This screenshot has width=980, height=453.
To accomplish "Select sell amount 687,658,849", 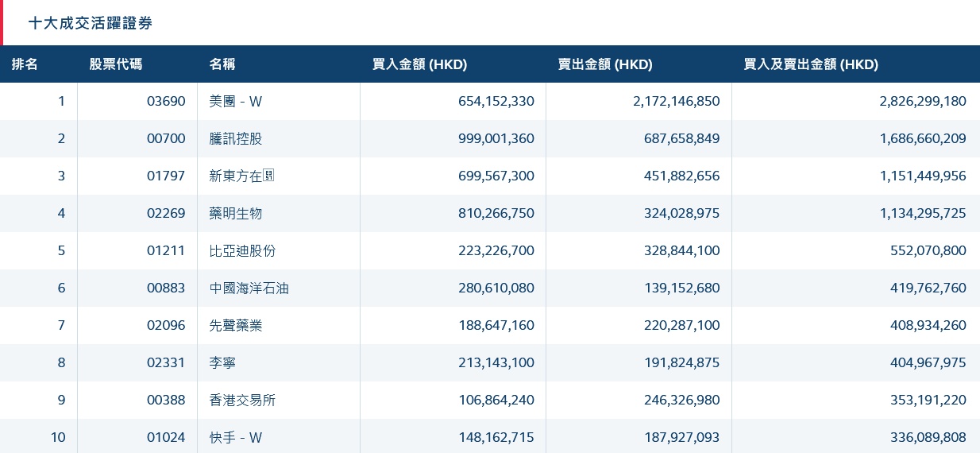I will (682, 138).
